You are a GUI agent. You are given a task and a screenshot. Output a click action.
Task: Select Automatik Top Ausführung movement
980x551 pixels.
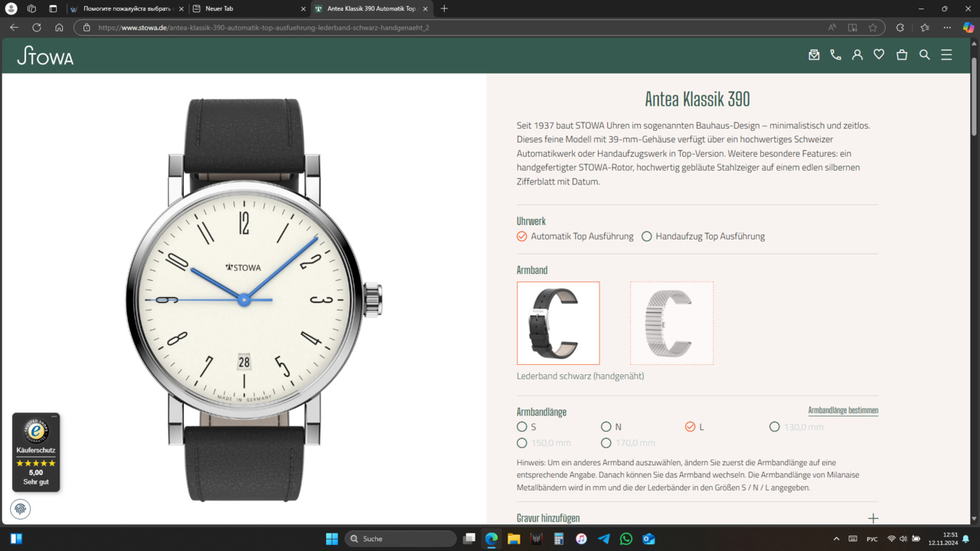(522, 236)
